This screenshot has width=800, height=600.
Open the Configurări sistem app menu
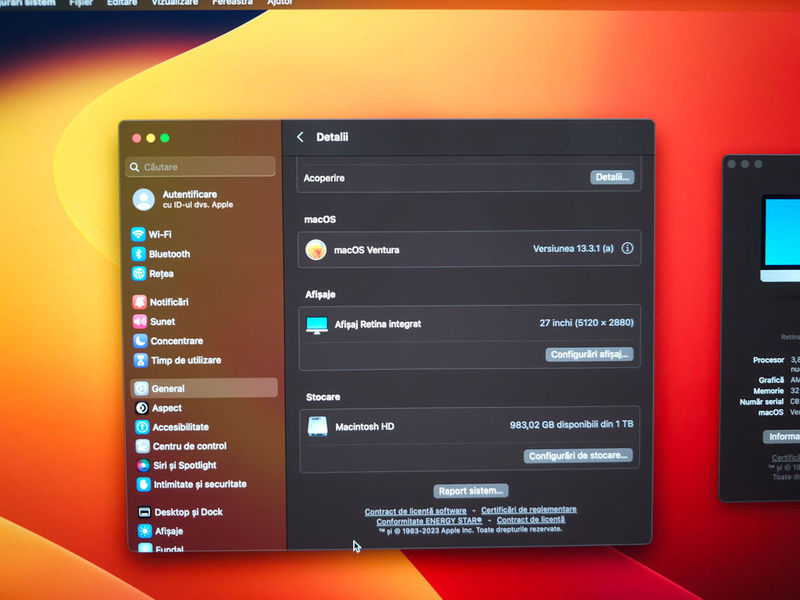28,3
